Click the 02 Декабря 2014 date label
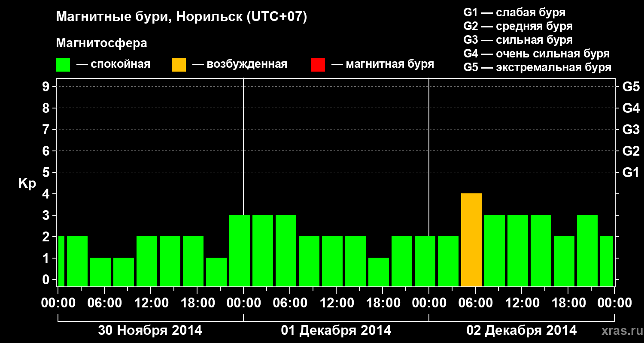This screenshot has height=343, width=644. click(522, 331)
